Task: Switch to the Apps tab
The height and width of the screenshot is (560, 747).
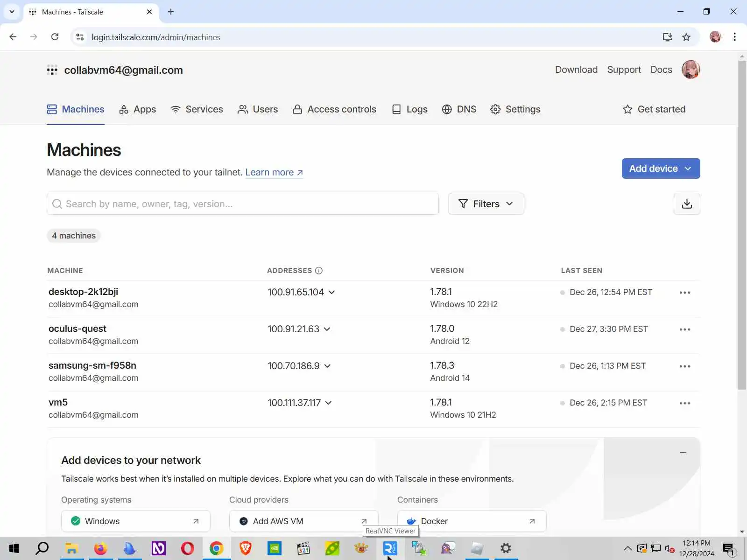Action: click(138, 109)
